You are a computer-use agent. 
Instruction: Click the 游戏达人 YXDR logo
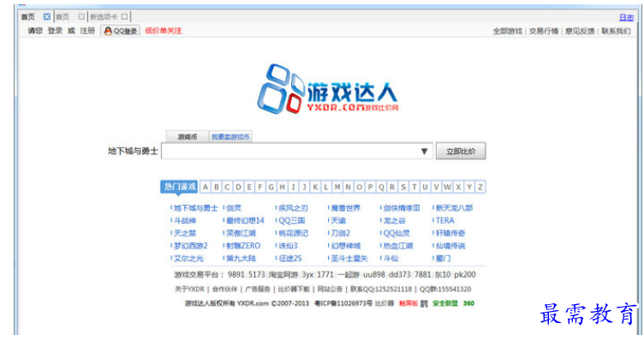coord(327,89)
